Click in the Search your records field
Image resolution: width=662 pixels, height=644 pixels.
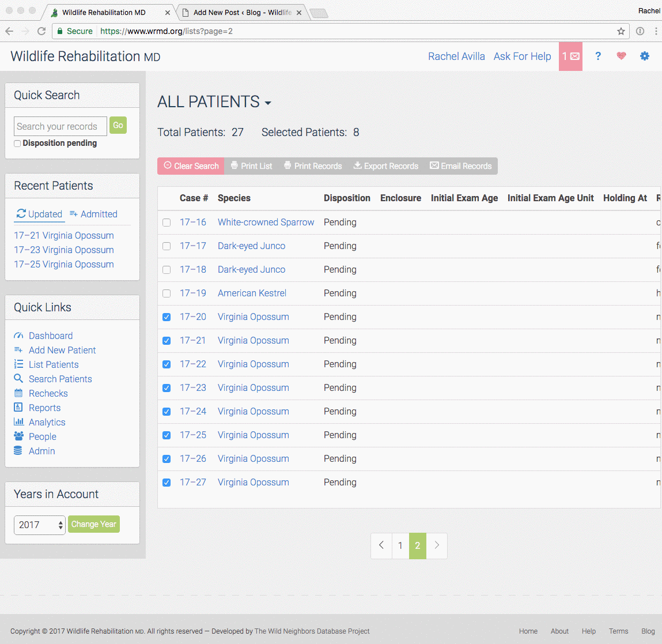click(60, 126)
